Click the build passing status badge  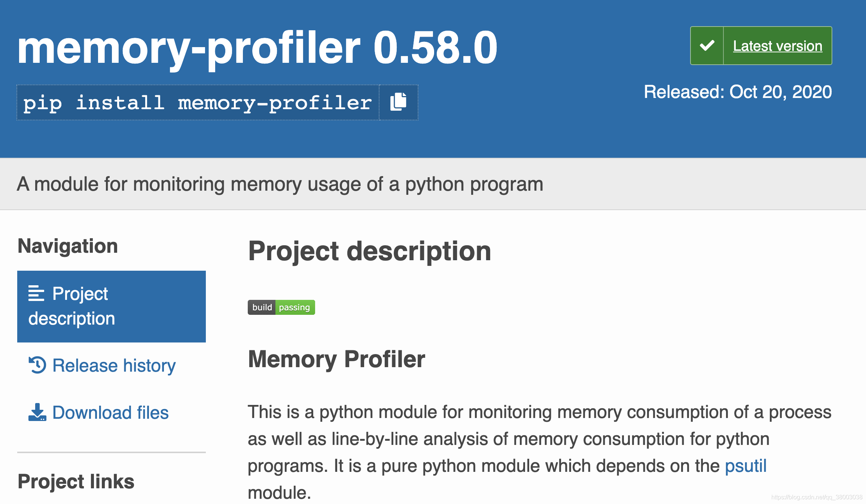click(x=281, y=307)
